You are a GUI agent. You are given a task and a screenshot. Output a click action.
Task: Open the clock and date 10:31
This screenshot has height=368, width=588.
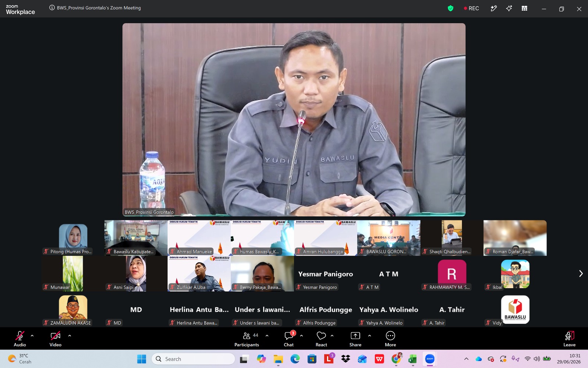pos(569,359)
